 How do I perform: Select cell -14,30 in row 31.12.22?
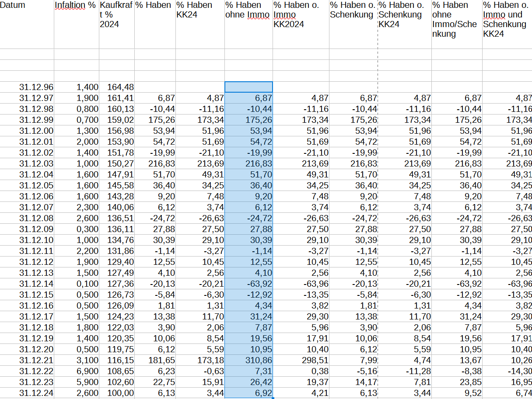click(x=507, y=371)
